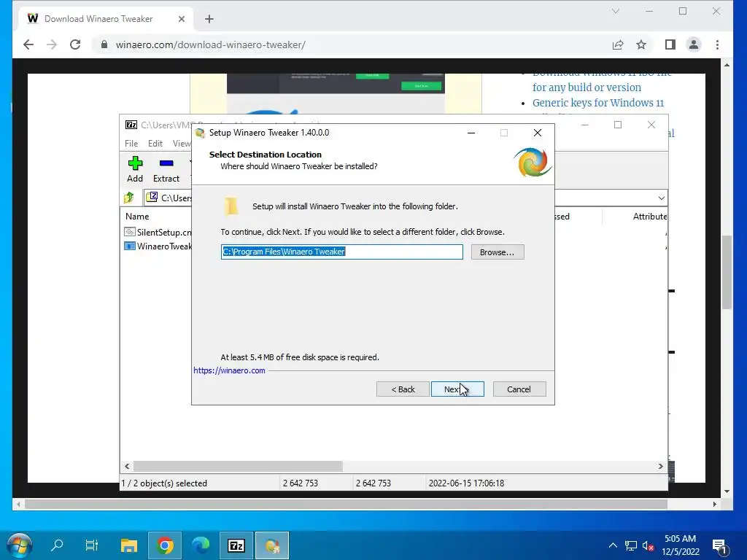Go back in Chrome browser

[28, 44]
